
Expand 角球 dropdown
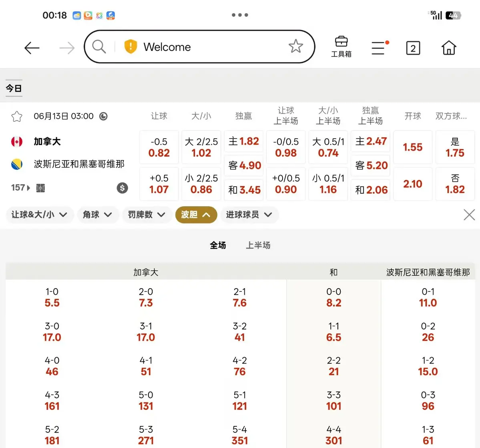(x=97, y=215)
